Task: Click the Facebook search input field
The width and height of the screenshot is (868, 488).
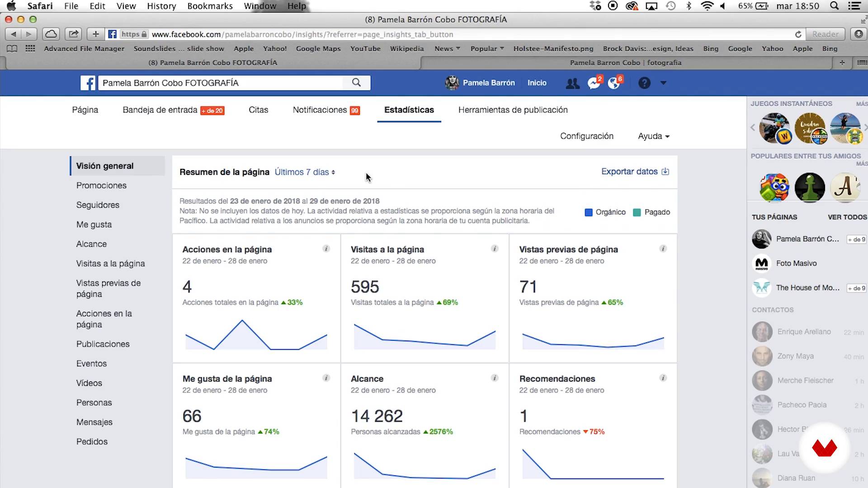Action: click(221, 83)
